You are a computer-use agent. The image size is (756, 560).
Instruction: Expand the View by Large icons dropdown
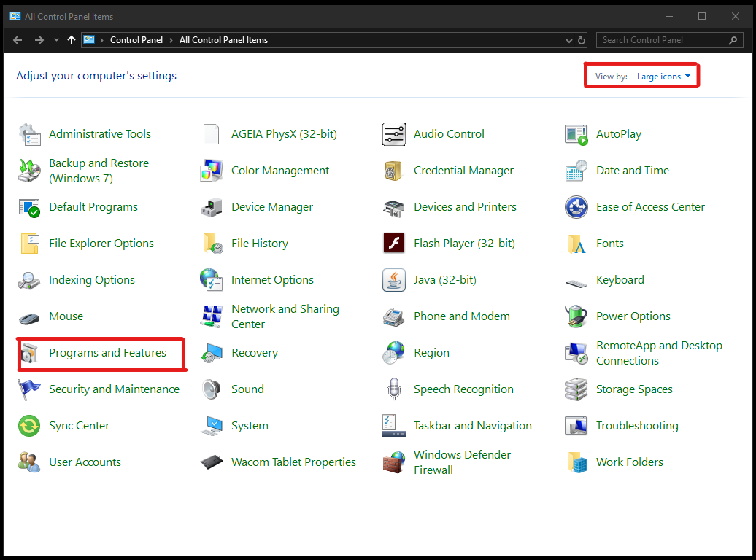click(x=663, y=77)
